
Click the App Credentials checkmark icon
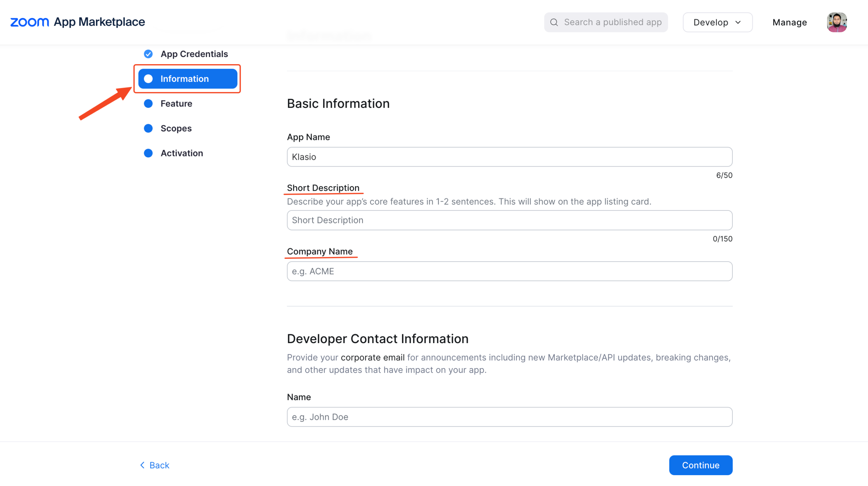[148, 54]
